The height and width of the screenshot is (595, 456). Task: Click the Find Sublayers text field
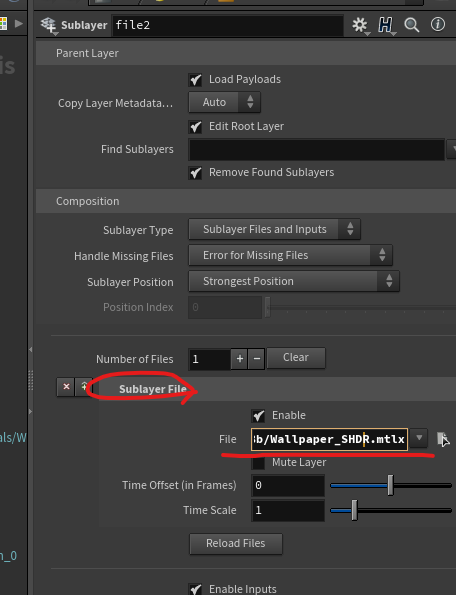coord(316,150)
